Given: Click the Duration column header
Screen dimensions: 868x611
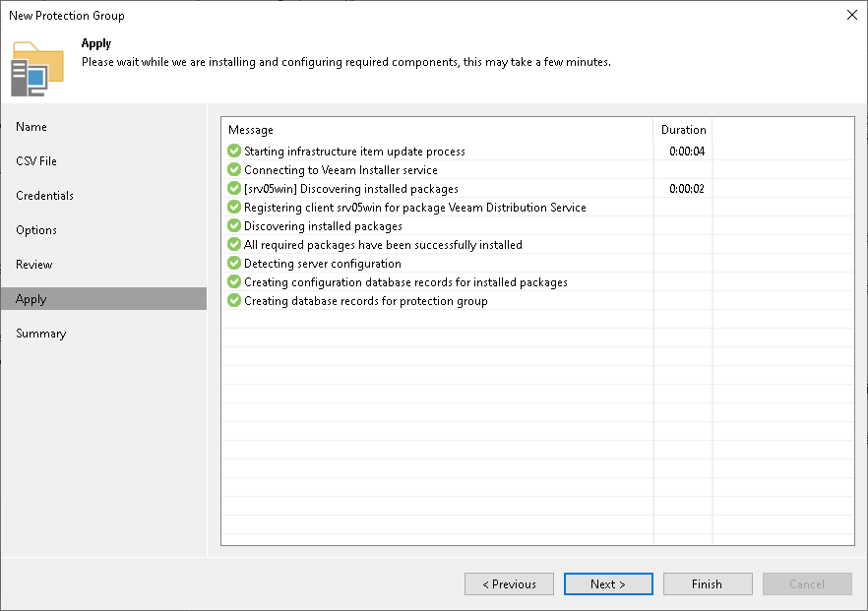Looking at the screenshot, I should click(683, 130).
